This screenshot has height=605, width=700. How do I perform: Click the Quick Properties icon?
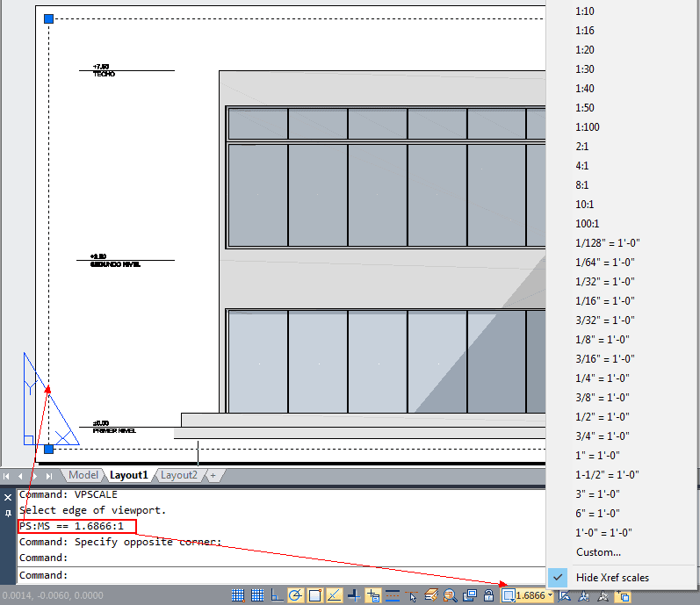[x=431, y=595]
